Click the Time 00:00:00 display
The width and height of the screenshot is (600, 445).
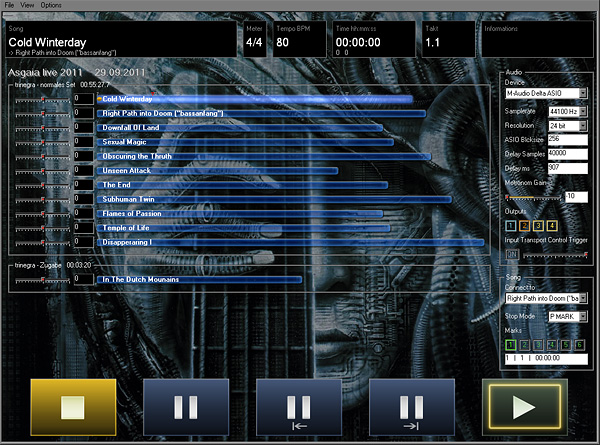click(x=374, y=39)
